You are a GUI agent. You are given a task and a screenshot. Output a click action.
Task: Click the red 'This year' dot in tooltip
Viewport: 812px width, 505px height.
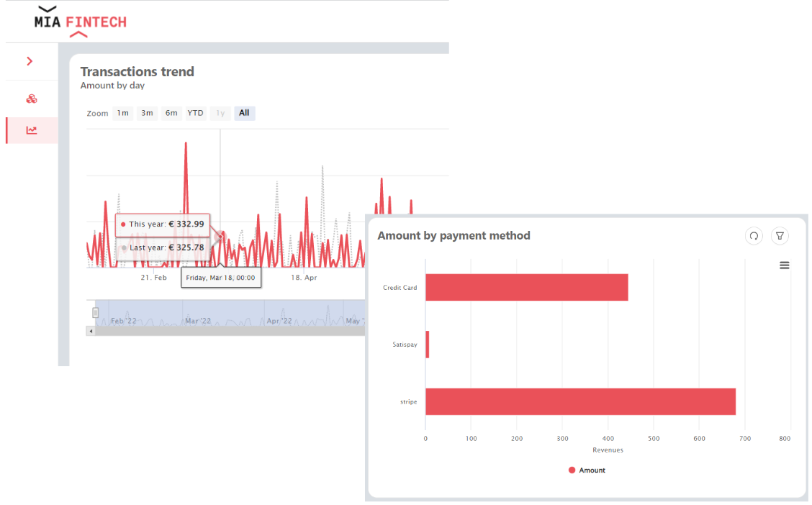click(x=125, y=225)
